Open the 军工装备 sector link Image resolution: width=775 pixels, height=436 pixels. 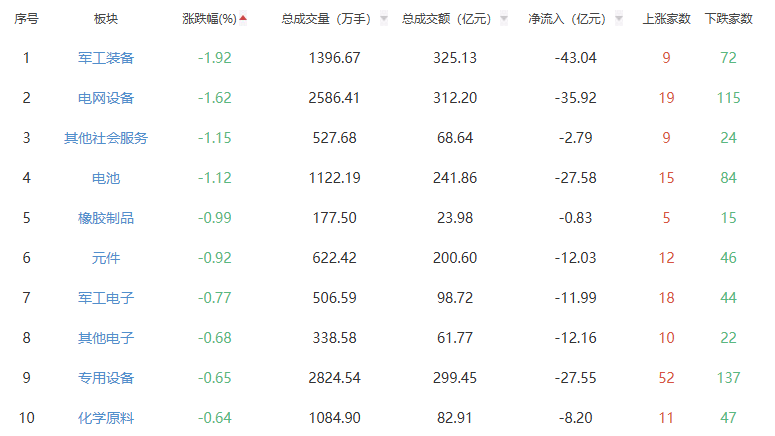point(105,58)
